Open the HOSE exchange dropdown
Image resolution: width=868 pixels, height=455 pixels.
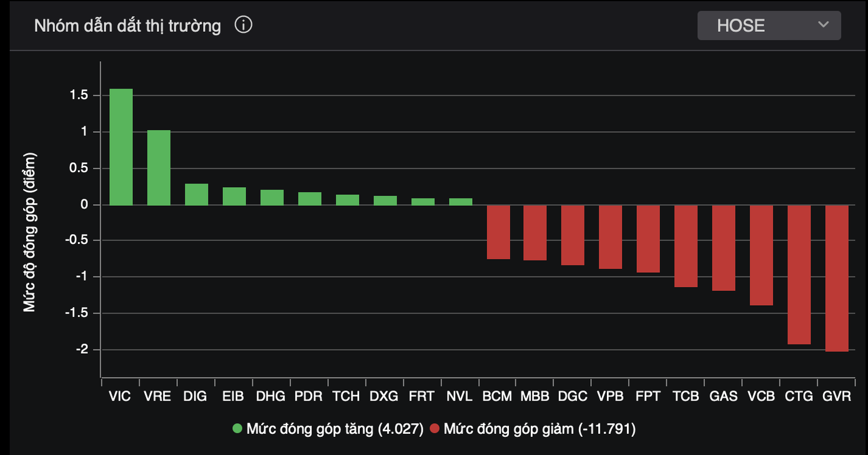pyautogui.click(x=768, y=26)
